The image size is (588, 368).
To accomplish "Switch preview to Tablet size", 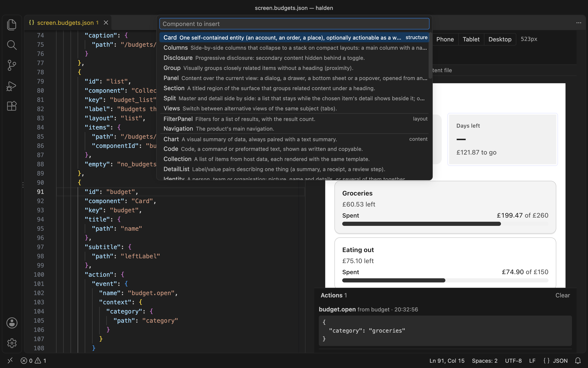I will (471, 39).
